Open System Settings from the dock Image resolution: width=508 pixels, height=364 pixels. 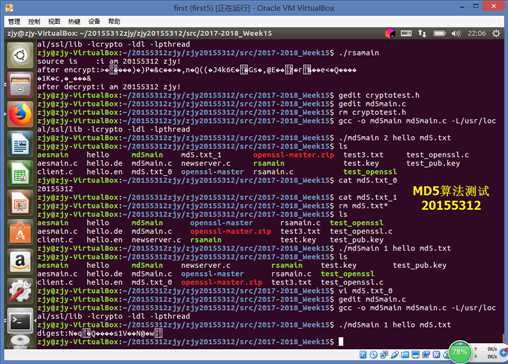[20, 291]
